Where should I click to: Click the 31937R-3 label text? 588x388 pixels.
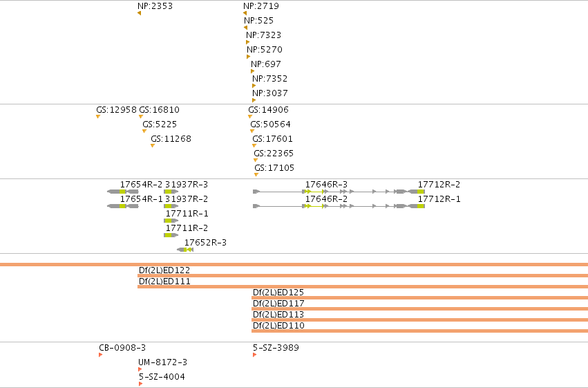pyautogui.click(x=187, y=185)
